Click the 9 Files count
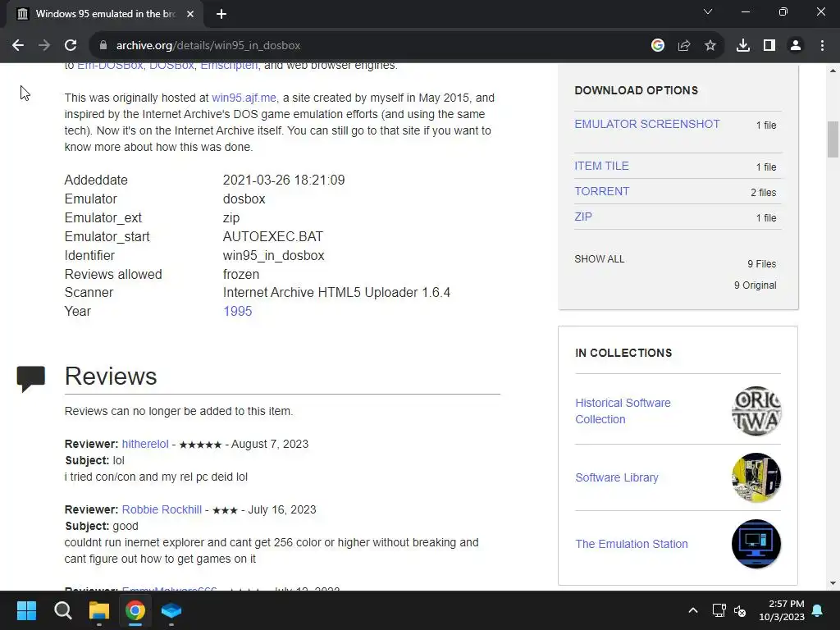This screenshot has width=840, height=630. (762, 264)
